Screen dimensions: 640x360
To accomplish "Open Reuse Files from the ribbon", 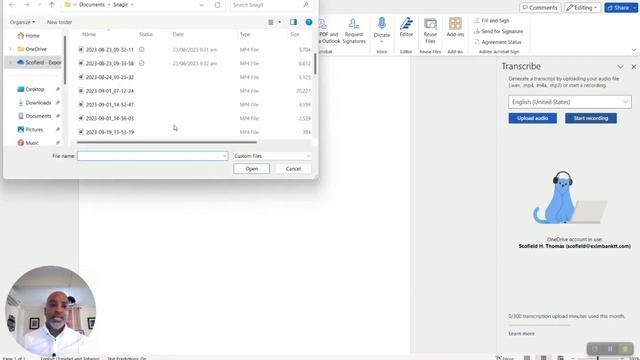I will 430,31.
